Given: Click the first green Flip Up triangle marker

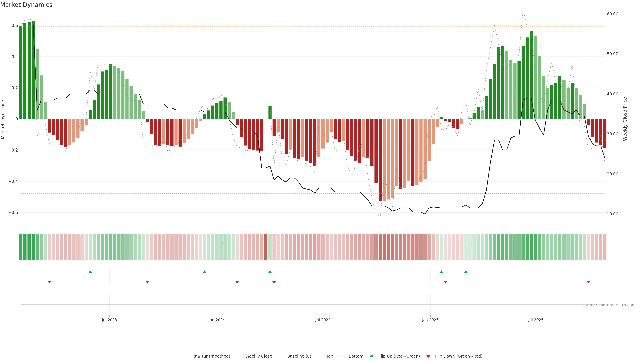Looking at the screenshot, I should pyautogui.click(x=90, y=272).
